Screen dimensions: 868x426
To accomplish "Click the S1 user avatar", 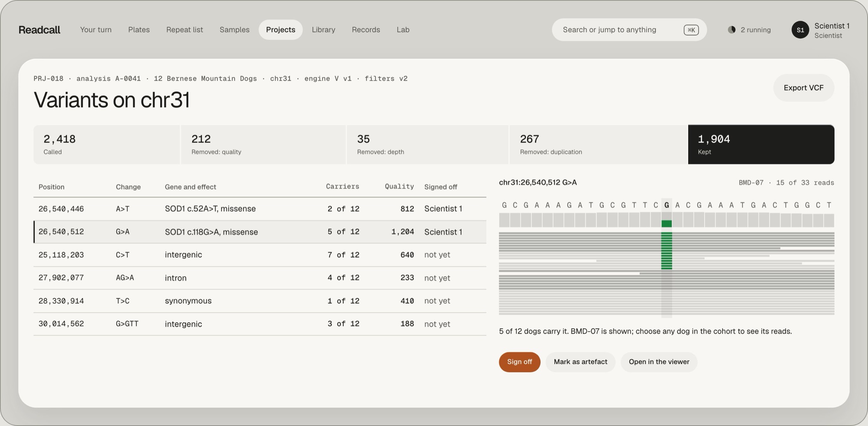I will pos(800,30).
